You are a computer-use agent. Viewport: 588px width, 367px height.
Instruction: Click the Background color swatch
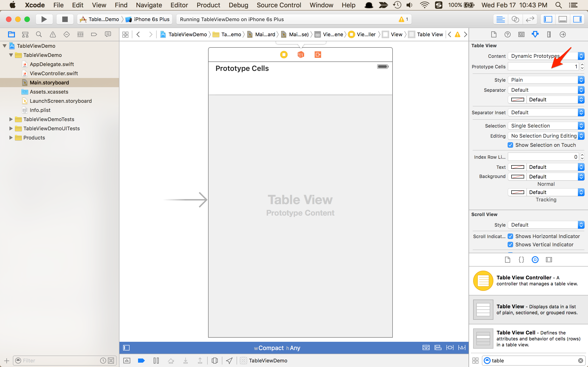pyautogui.click(x=517, y=177)
